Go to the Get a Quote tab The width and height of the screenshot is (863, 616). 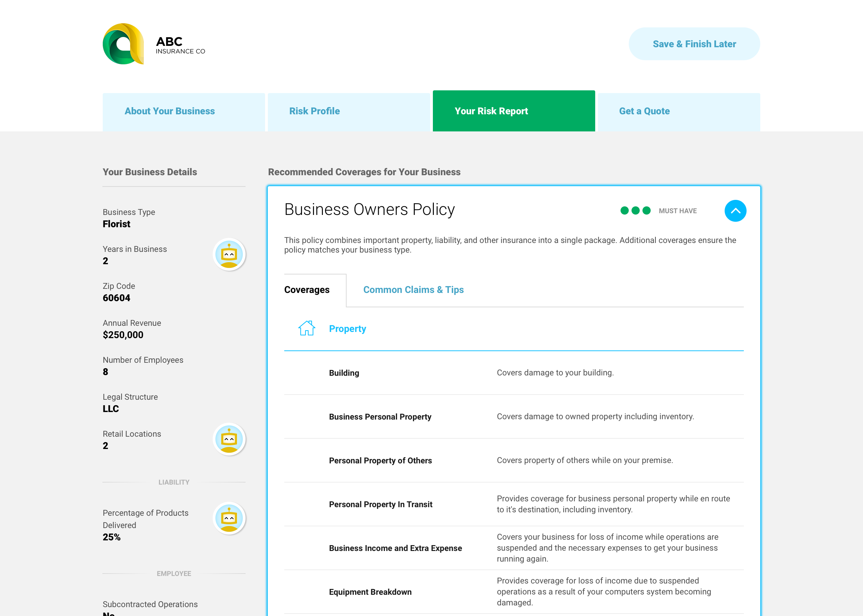644,111
